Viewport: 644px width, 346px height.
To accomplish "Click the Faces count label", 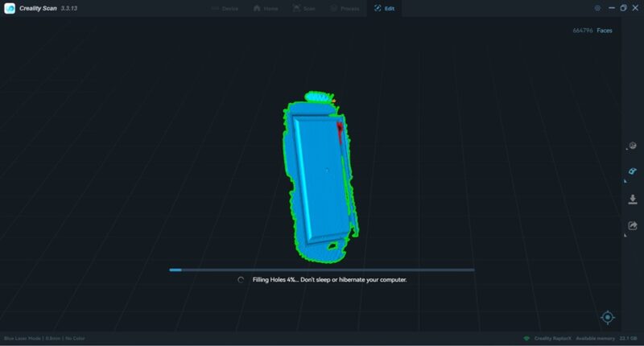I will pos(604,31).
